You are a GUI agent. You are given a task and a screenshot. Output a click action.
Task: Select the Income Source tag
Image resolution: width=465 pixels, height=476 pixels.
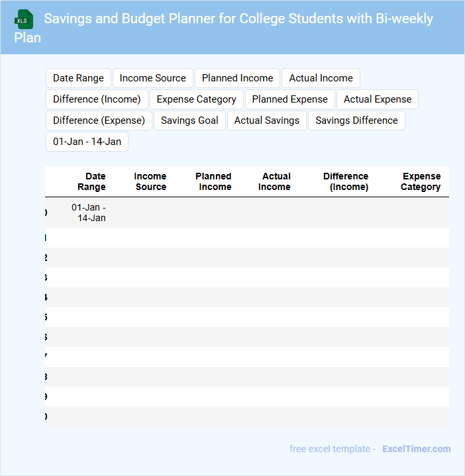(153, 78)
